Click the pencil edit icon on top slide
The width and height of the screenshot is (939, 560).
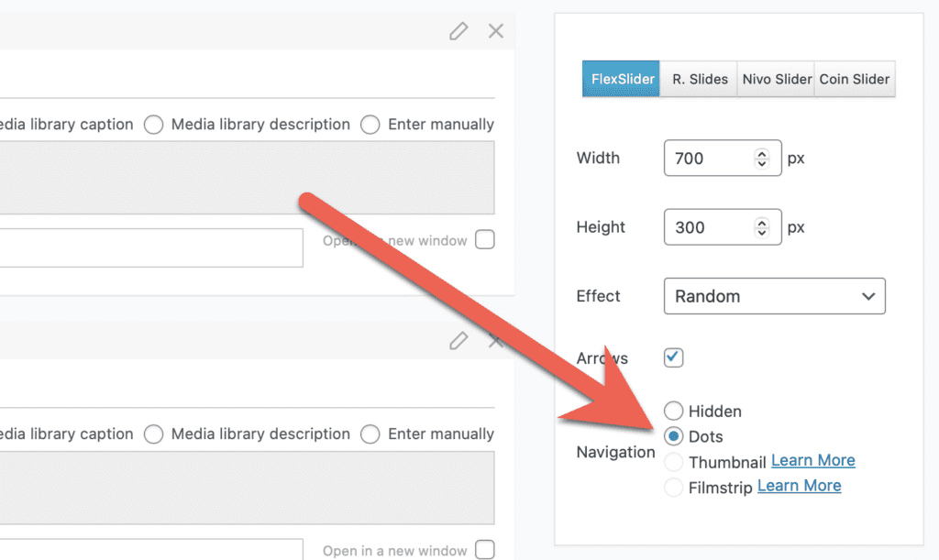458,32
